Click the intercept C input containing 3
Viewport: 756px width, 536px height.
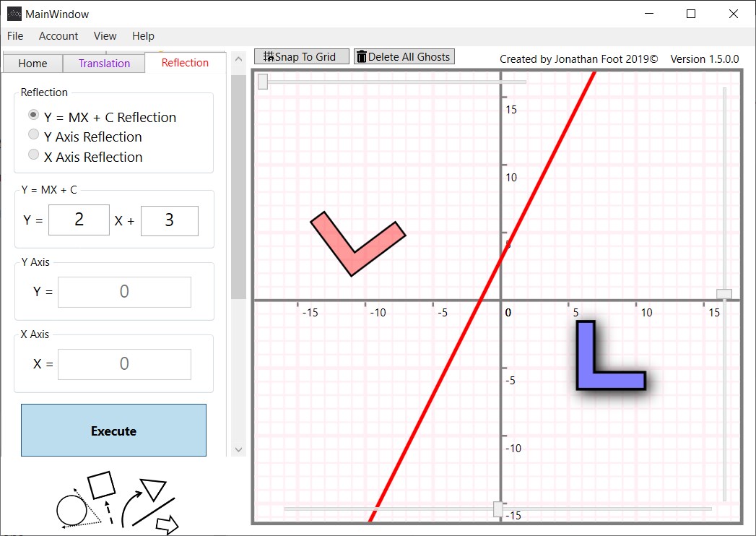169,220
